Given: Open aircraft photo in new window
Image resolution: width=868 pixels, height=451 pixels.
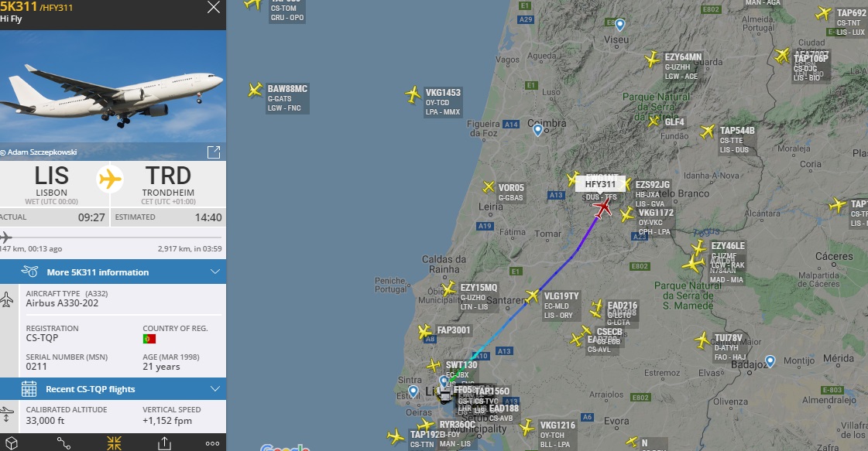Looking at the screenshot, I should click(x=214, y=152).
